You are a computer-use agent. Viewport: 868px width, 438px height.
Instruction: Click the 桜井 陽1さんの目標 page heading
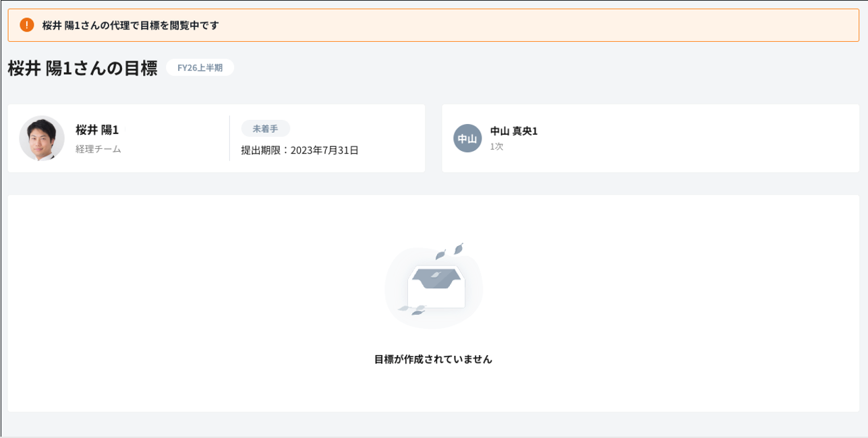(x=82, y=68)
